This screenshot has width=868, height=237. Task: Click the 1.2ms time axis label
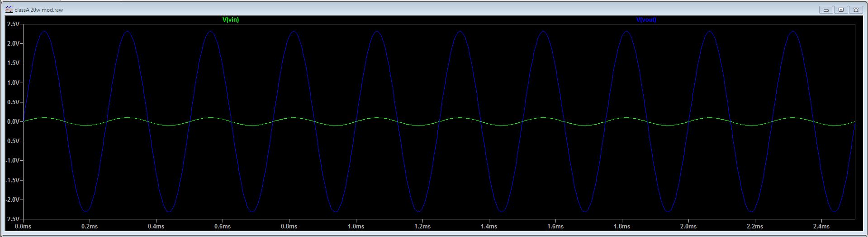tap(422, 226)
